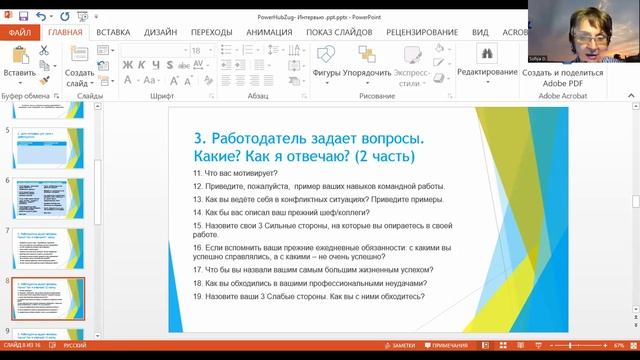Increase font size with the larger A icon
Viewport: 640px width, 360px height.
click(174, 80)
